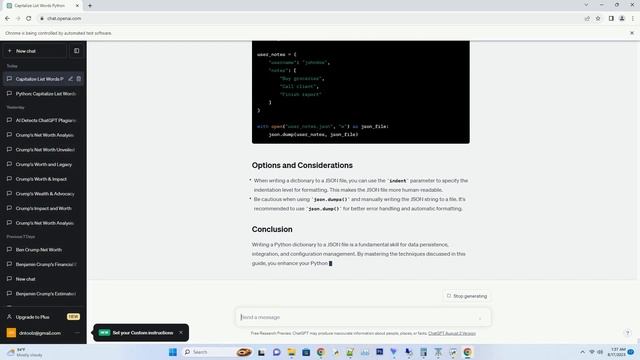This screenshot has height=360, width=640.
Task: Show hidden system tray icons
Action: tap(582, 352)
